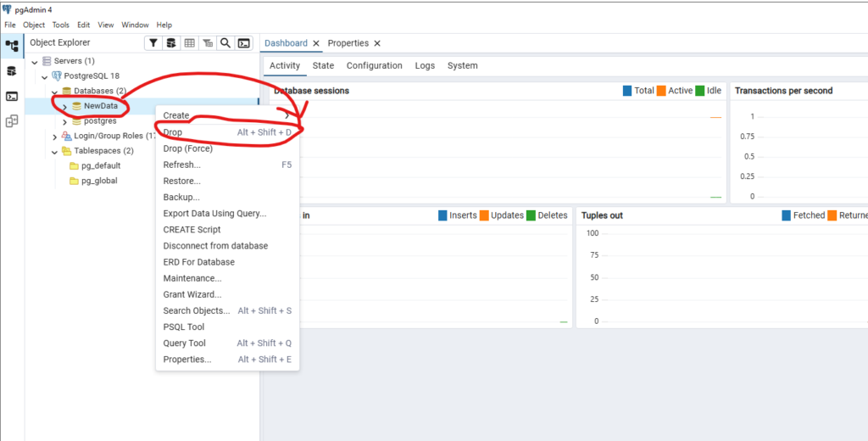Viewport: 868px width, 441px height.
Task: Open the Query Tool workspace in left sidebar
Action: coord(12,71)
